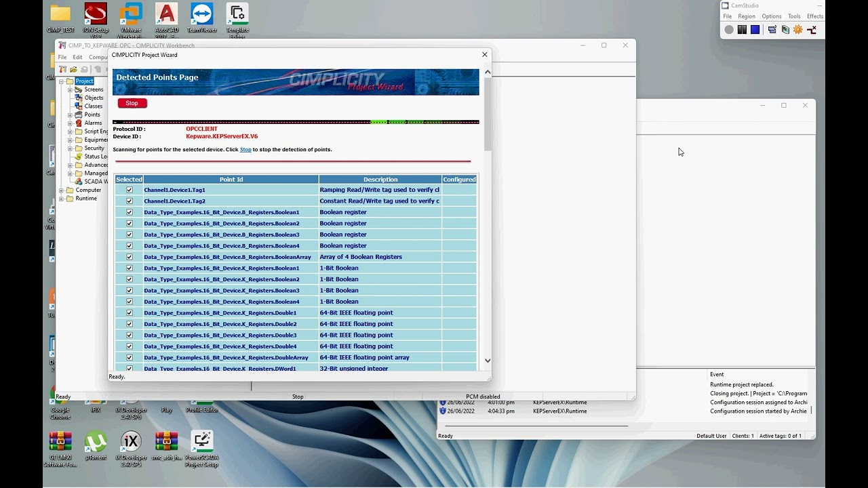The height and width of the screenshot is (488, 868).
Task: Open the Workbench File menu
Action: pyautogui.click(x=62, y=58)
